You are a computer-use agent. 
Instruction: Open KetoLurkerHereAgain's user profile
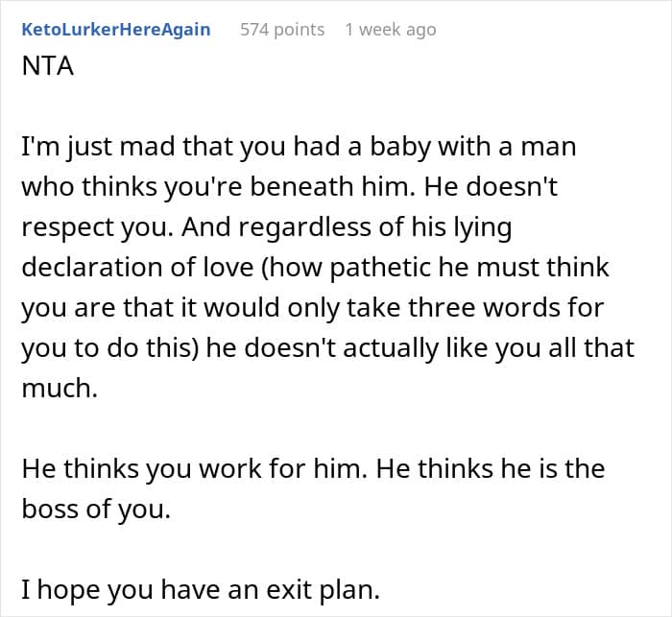pyautogui.click(x=115, y=30)
